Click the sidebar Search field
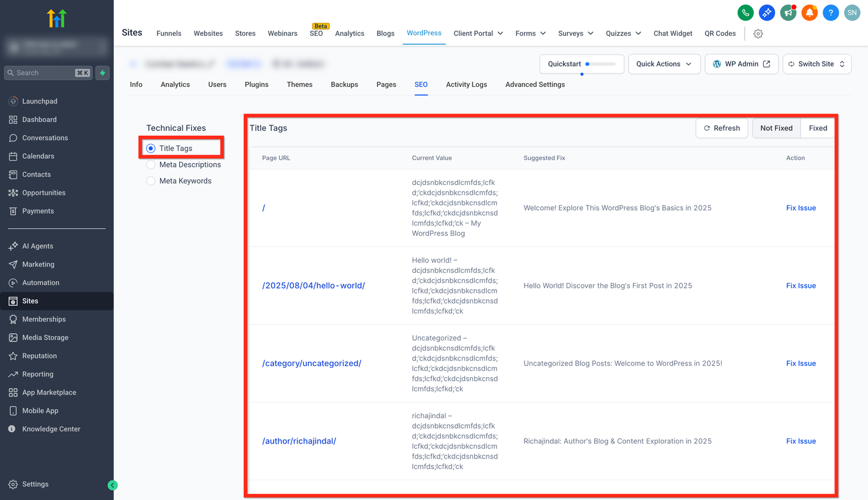This screenshot has height=500, width=868. [x=43, y=73]
